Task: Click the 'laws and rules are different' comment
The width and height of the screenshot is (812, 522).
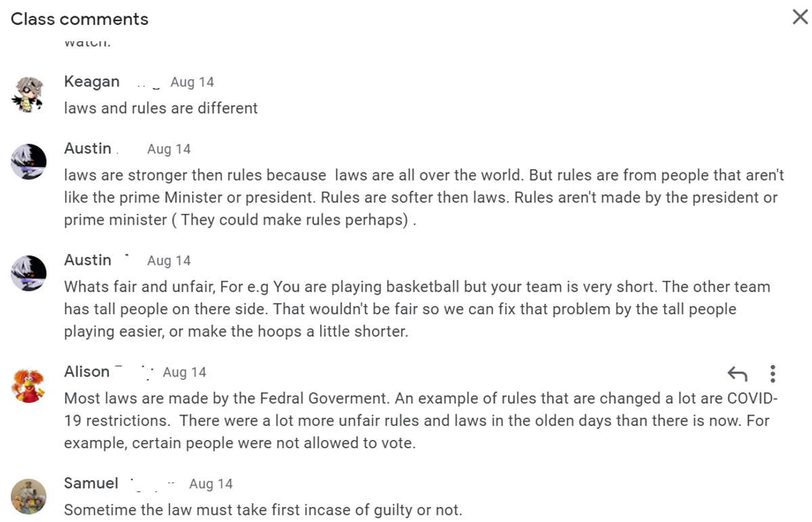Action: (161, 108)
